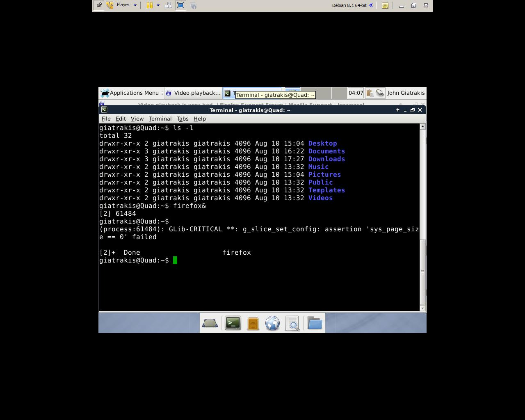Open the File menu in Terminal
The width and height of the screenshot is (525, 420).
[x=106, y=119]
